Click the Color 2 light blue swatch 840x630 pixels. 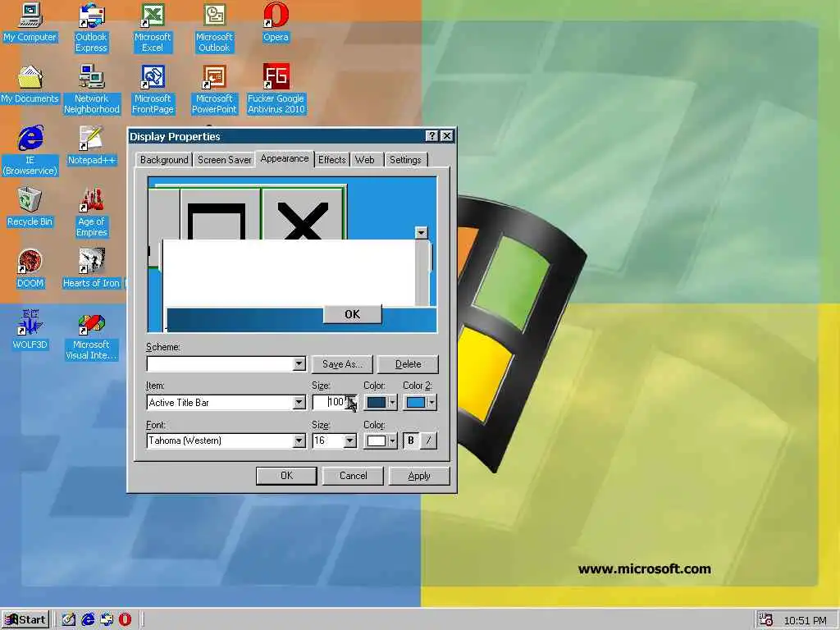point(416,402)
